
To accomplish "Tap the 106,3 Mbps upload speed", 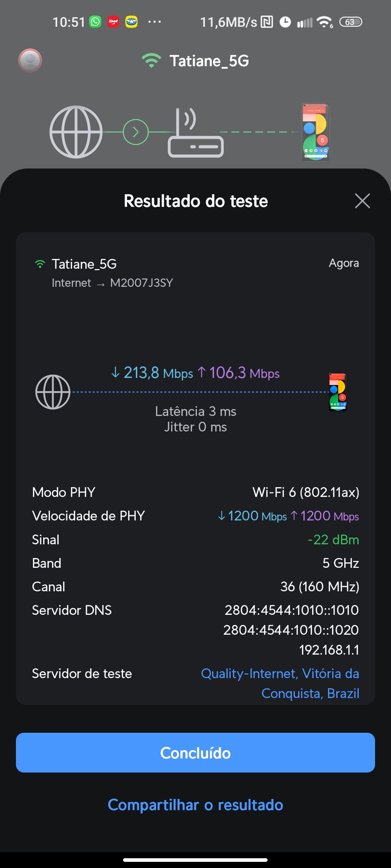I will tap(239, 373).
